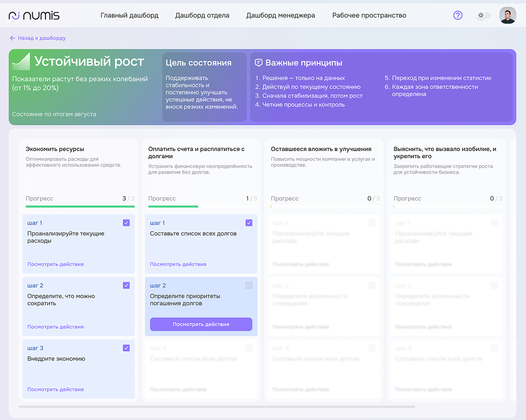Click the chat icon next to Важные принципы
Screen dimensions: 526x420
point(259,63)
